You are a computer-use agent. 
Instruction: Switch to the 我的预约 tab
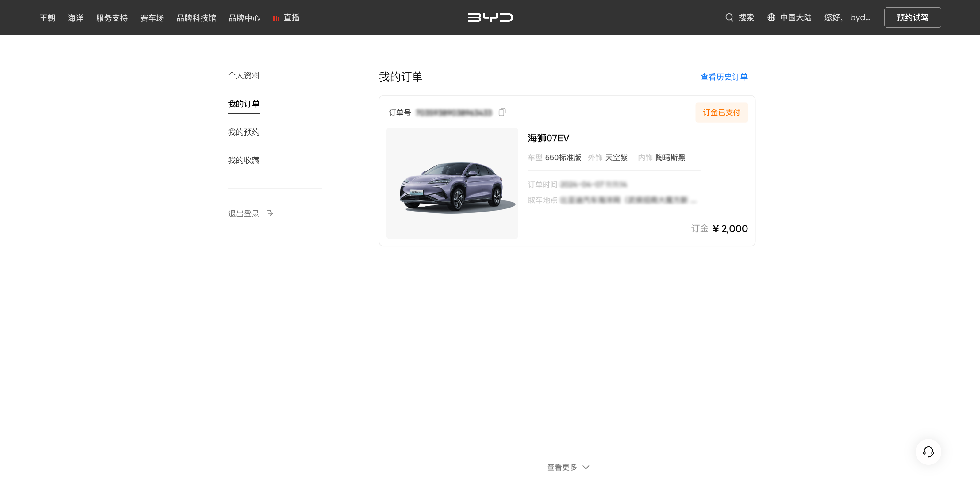click(x=244, y=132)
